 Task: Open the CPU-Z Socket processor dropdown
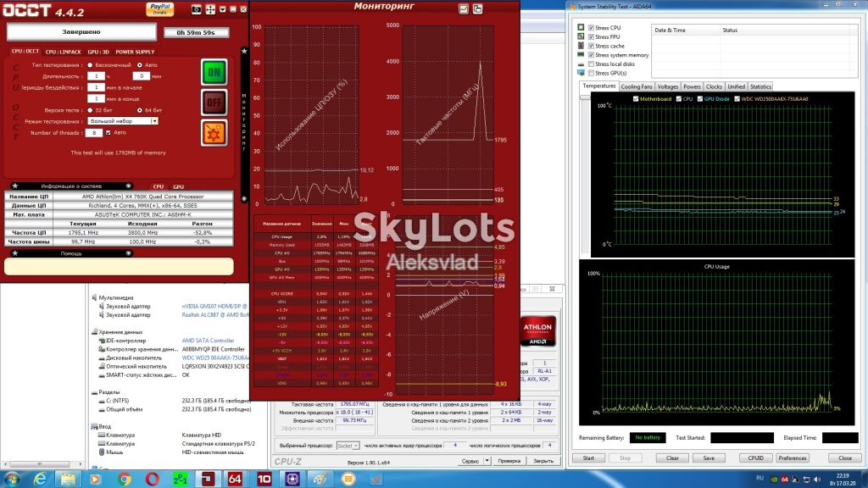click(x=348, y=446)
